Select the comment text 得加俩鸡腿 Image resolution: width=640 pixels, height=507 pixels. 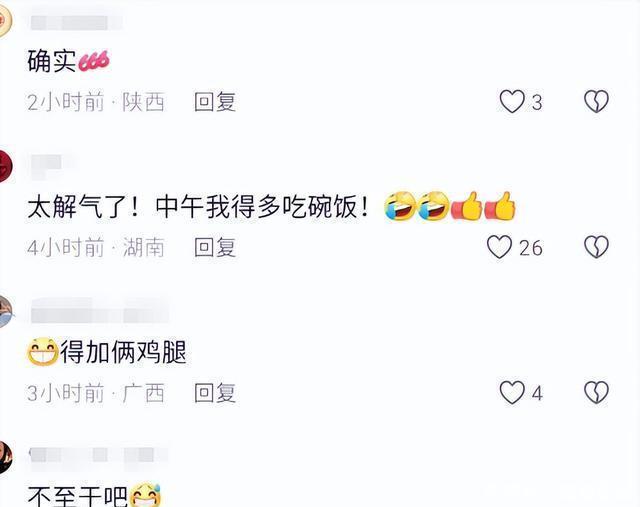(123, 352)
